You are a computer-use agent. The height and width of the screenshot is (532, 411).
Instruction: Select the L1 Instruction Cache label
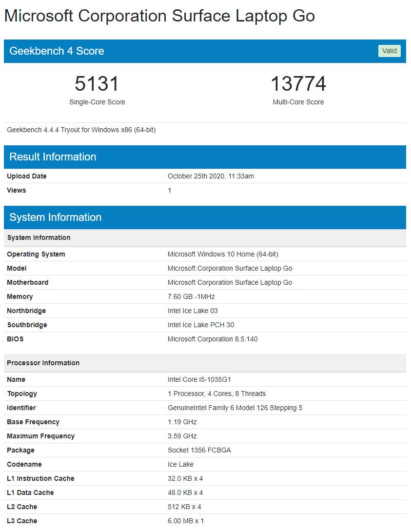pos(40,478)
